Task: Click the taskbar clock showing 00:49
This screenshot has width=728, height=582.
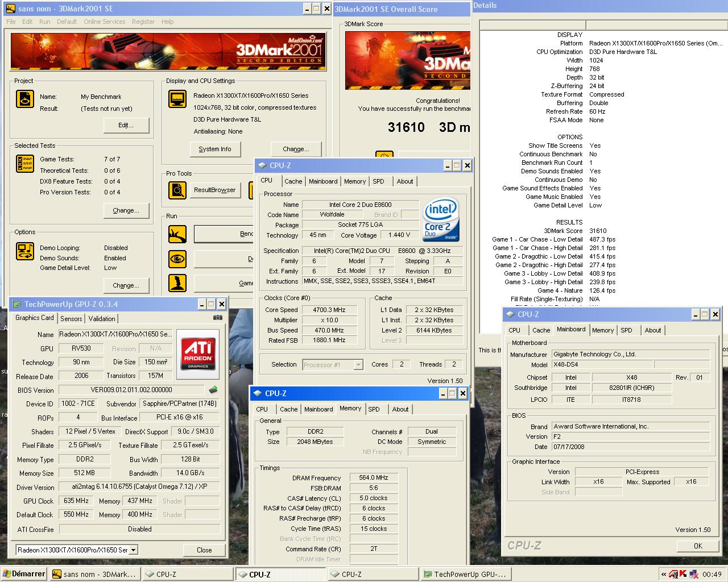Action: 712,574
